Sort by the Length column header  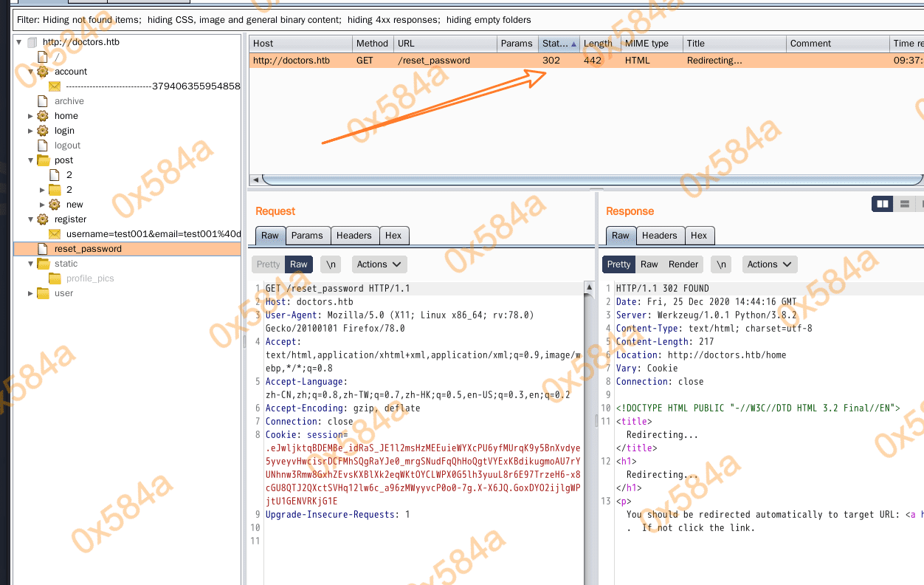[x=598, y=44]
